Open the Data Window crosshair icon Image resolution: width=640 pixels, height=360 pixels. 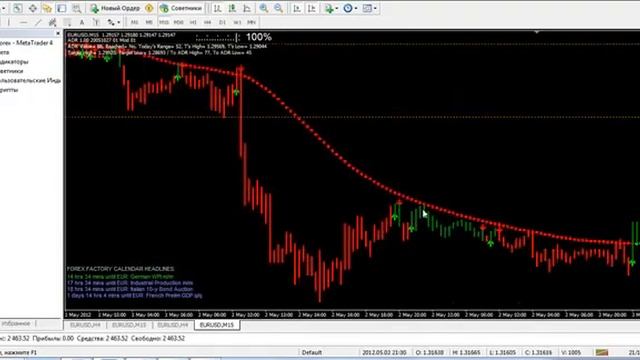coord(32,8)
